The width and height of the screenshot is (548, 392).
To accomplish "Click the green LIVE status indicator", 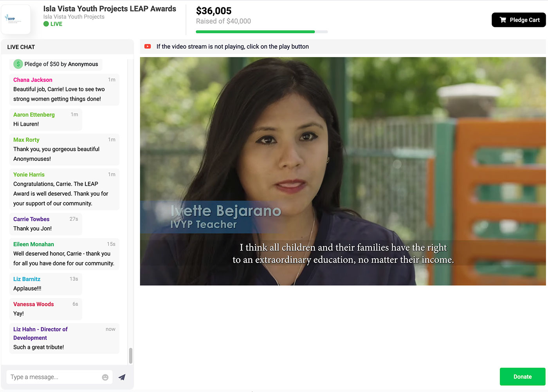I will pyautogui.click(x=53, y=24).
